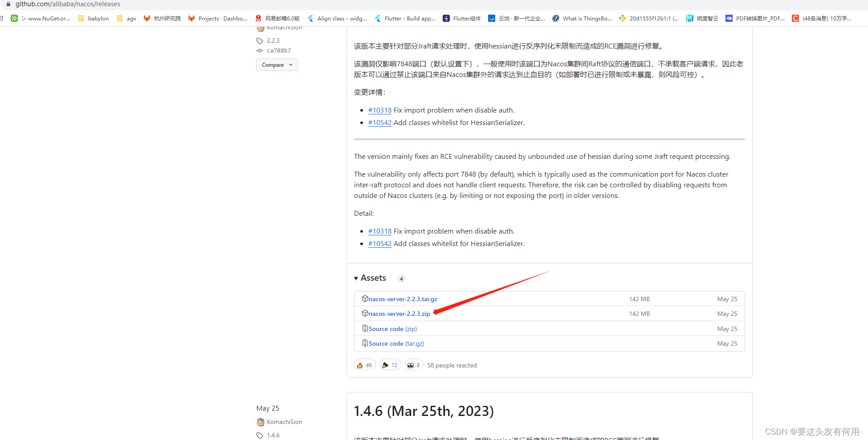Toggle the thumbs-up reaction with 46

(365, 365)
